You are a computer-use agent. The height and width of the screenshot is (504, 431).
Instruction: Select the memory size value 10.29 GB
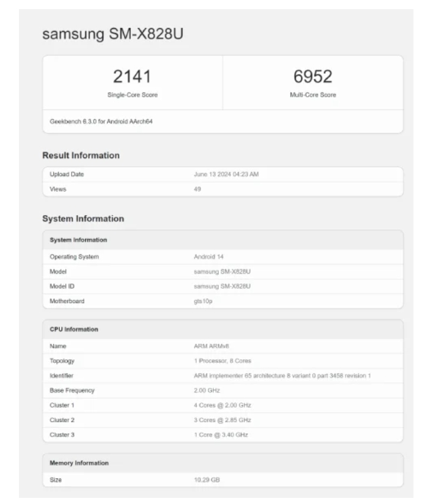tap(207, 480)
